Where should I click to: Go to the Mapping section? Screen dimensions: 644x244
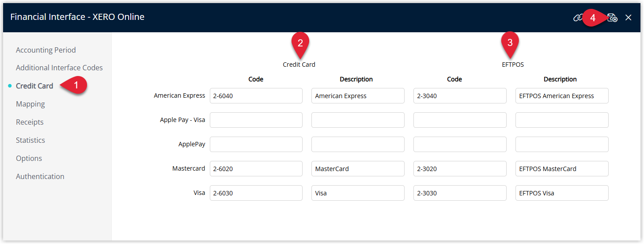coord(30,104)
